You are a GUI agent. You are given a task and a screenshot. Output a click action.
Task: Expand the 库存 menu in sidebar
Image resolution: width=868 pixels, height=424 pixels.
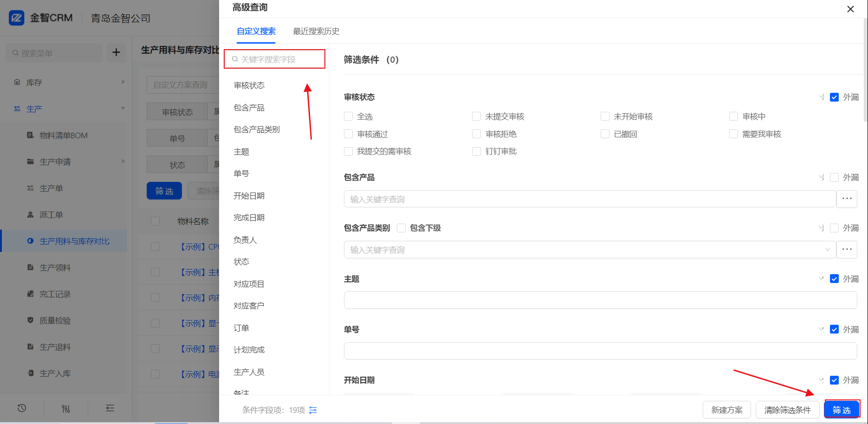click(x=123, y=82)
